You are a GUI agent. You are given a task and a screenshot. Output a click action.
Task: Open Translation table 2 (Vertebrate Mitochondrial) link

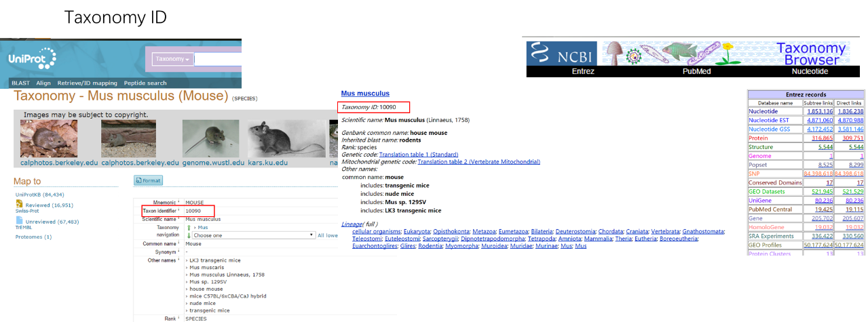(478, 161)
